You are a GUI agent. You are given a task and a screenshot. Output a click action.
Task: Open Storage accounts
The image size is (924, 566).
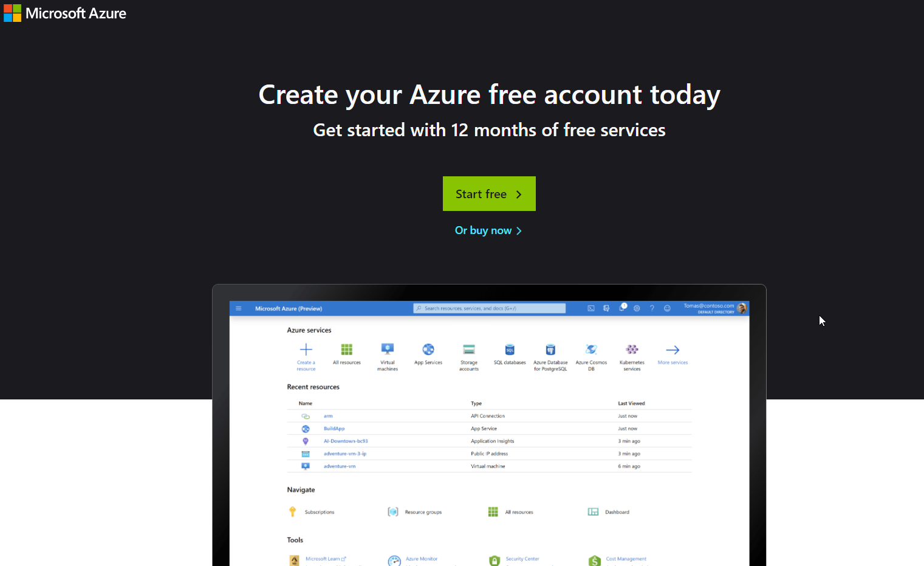(x=468, y=356)
